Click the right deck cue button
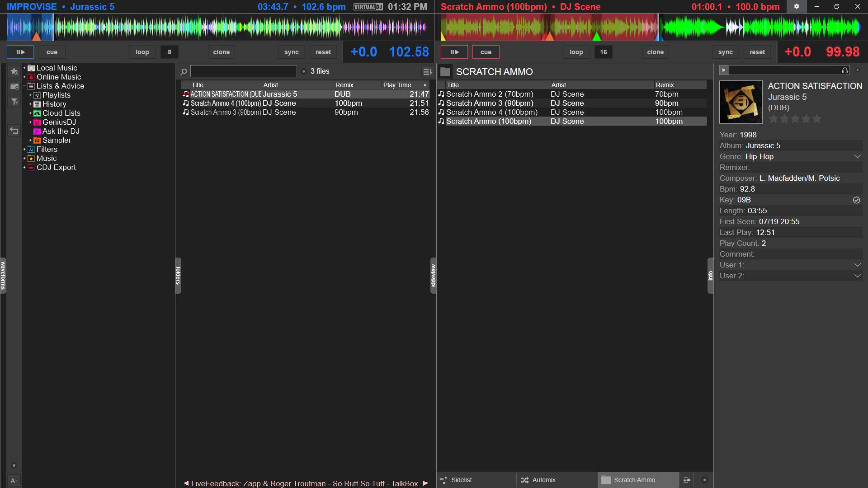Viewport: 868px width, 488px height. click(x=486, y=52)
